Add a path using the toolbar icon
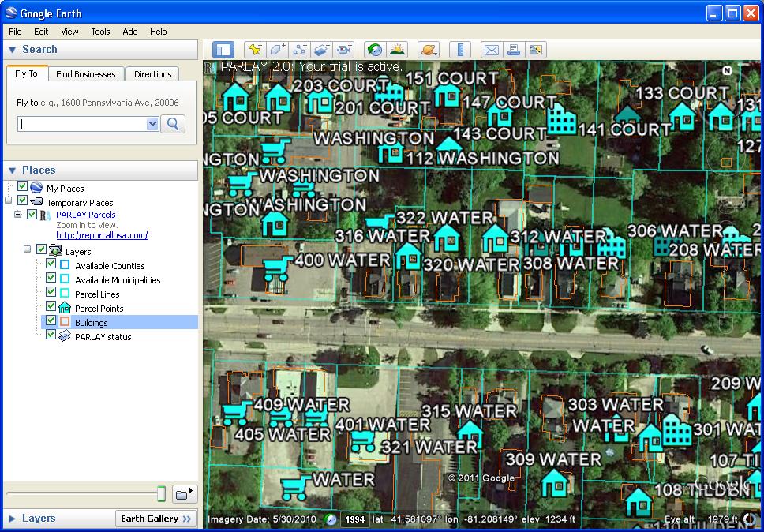Image resolution: width=764 pixels, height=532 pixels. (x=299, y=50)
